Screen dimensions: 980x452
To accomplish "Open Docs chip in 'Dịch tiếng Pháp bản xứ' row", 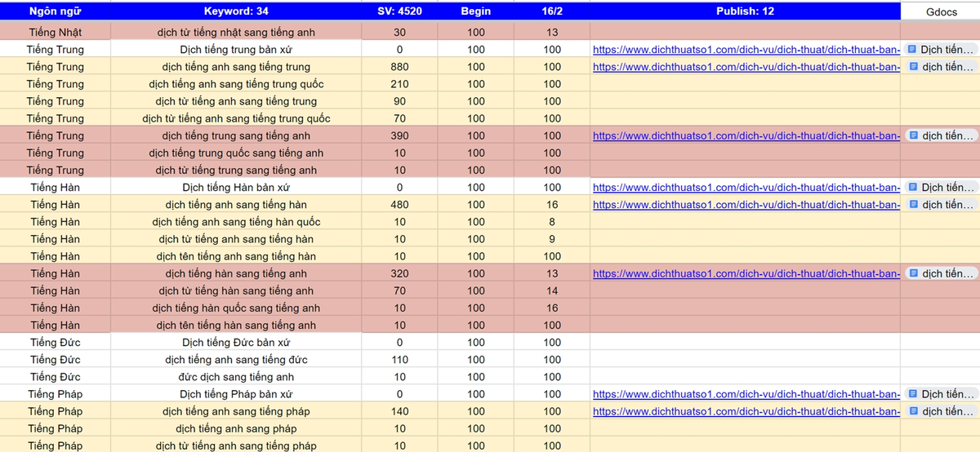I will [942, 394].
